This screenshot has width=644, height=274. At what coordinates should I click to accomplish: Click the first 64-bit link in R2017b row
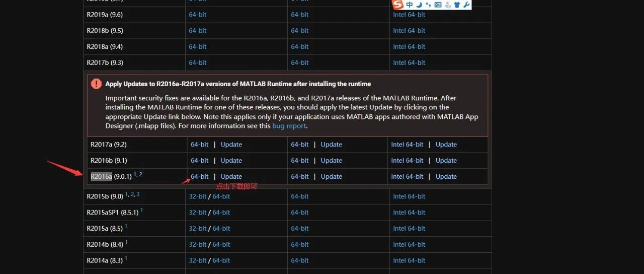point(198,63)
